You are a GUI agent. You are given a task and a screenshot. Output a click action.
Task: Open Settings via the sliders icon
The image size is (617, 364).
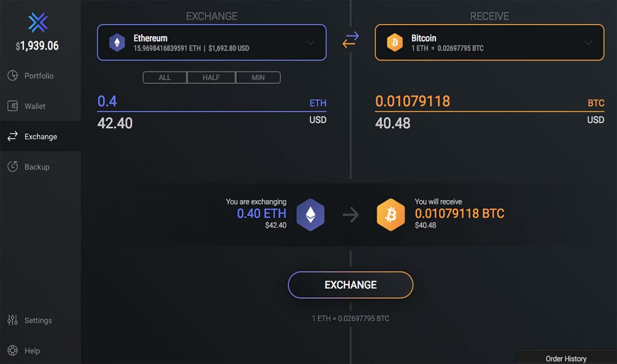coord(12,320)
